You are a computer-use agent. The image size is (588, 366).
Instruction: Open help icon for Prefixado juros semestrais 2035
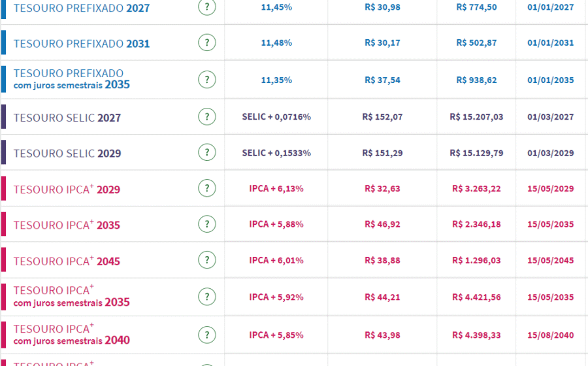pyautogui.click(x=207, y=80)
